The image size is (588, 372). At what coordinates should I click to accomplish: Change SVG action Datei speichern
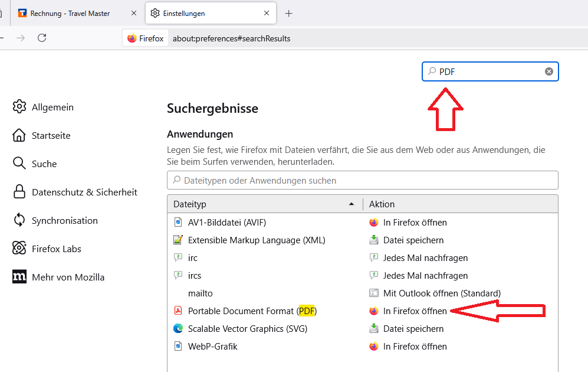(x=461, y=328)
